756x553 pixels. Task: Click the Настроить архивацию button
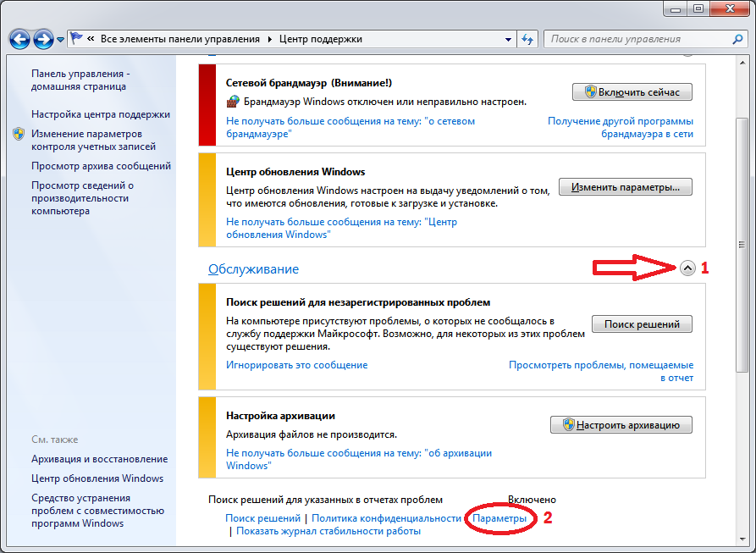click(621, 425)
